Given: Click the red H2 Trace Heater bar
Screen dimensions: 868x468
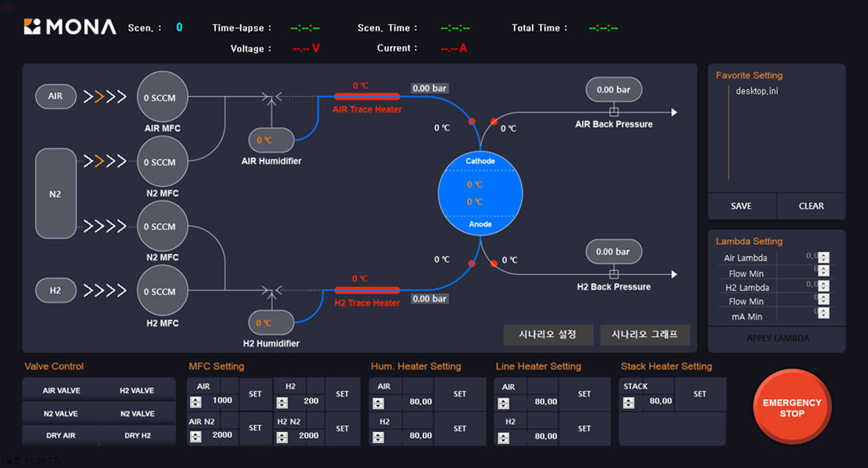Looking at the screenshot, I should 367,290.
